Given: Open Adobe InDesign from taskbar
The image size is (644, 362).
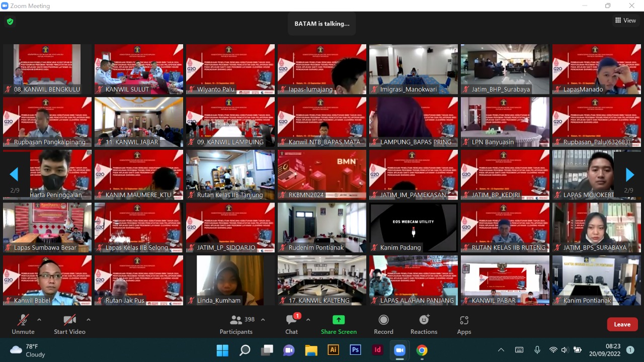Looking at the screenshot, I should click(377, 350).
